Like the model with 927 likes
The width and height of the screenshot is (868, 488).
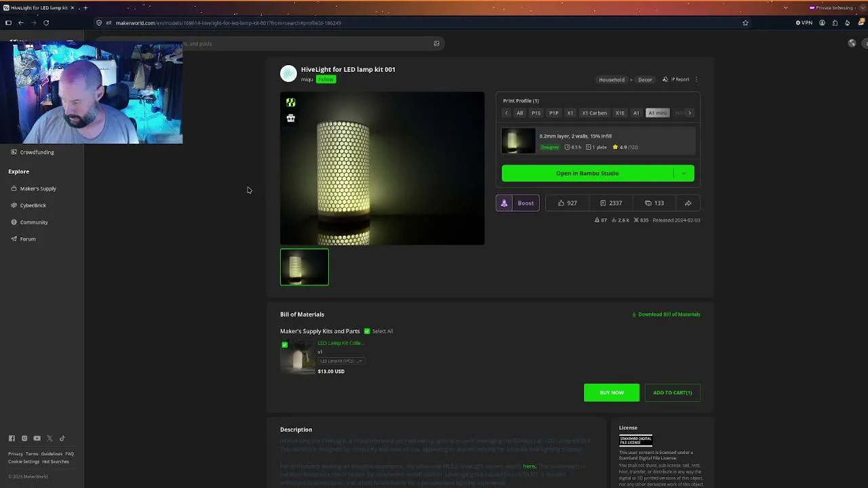point(567,203)
